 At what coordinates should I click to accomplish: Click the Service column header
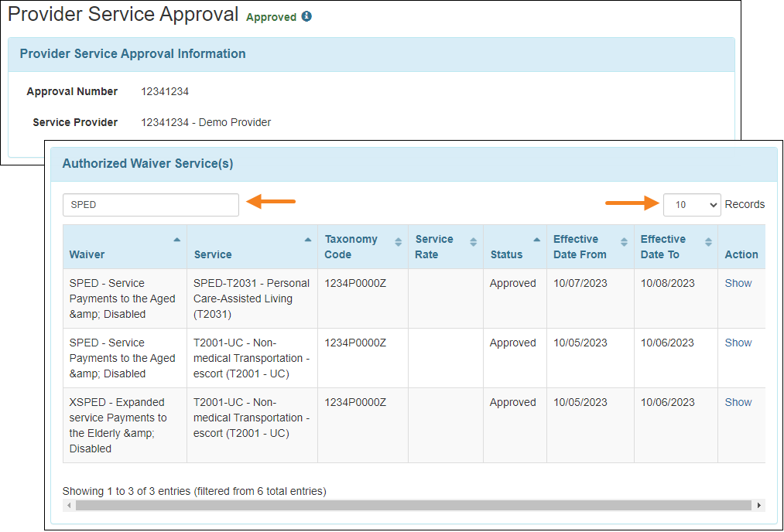(252, 247)
